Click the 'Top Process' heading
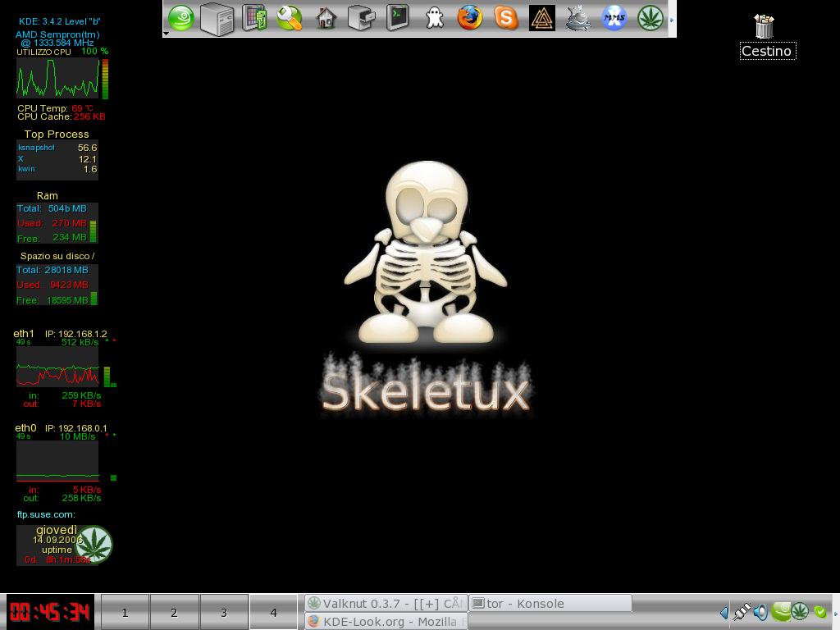 point(57,134)
